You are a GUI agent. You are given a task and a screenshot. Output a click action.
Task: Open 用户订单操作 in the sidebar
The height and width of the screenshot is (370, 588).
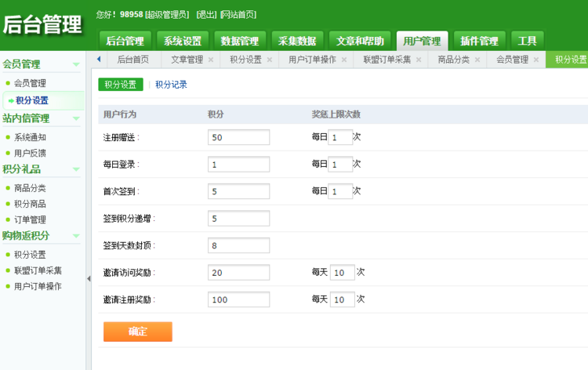click(38, 286)
